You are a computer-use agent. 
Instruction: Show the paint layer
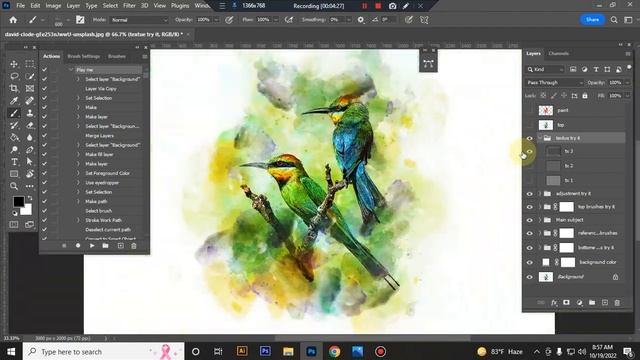[x=529, y=110]
